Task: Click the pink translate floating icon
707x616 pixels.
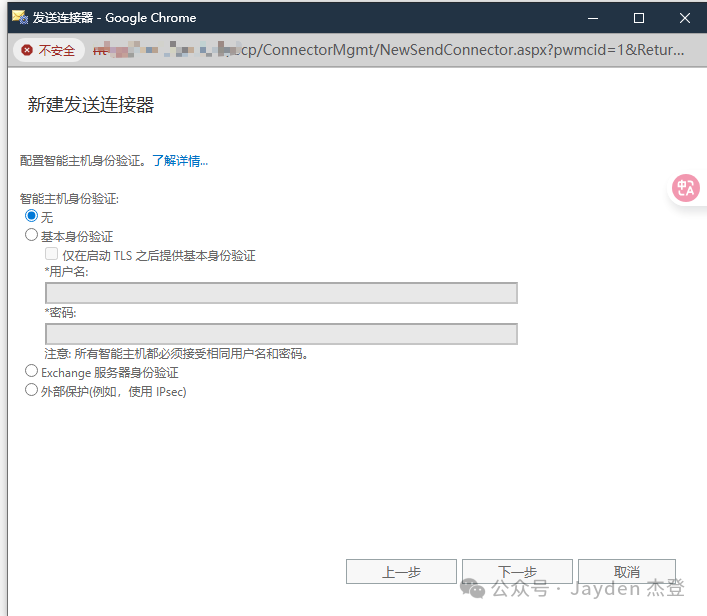Action: tap(686, 188)
